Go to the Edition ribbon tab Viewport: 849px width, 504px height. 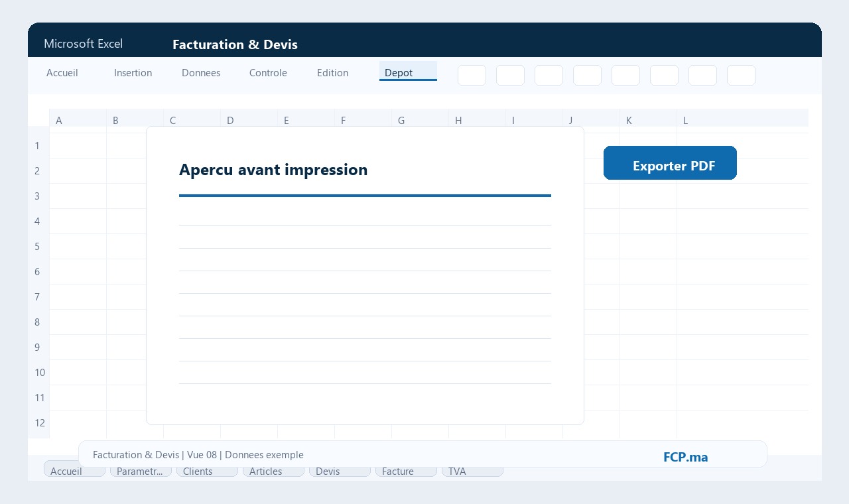click(332, 73)
